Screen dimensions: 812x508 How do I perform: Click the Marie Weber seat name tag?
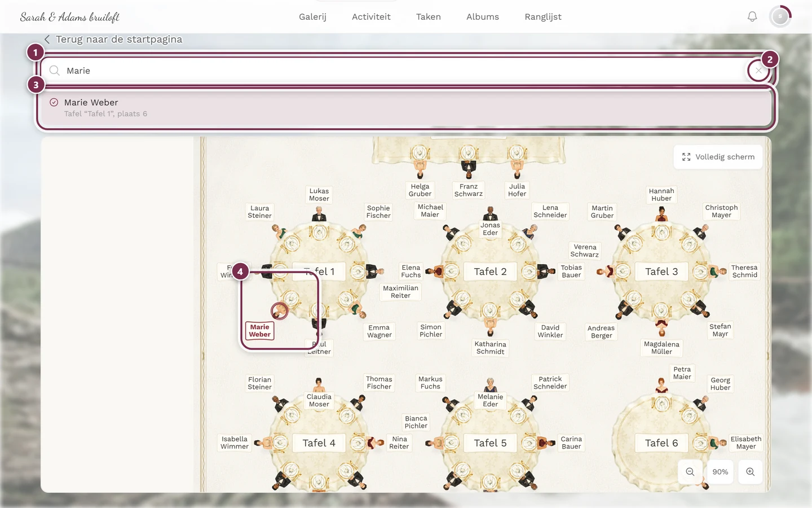[x=260, y=331]
